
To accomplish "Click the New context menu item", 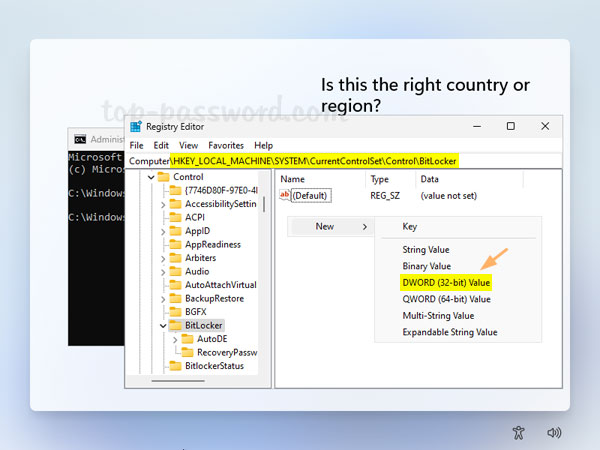I will [325, 227].
